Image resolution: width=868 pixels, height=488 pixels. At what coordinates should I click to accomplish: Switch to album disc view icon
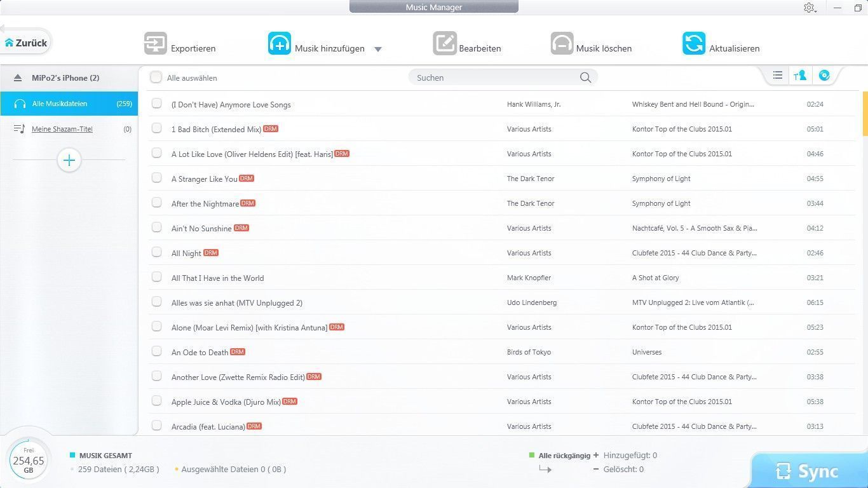point(824,76)
